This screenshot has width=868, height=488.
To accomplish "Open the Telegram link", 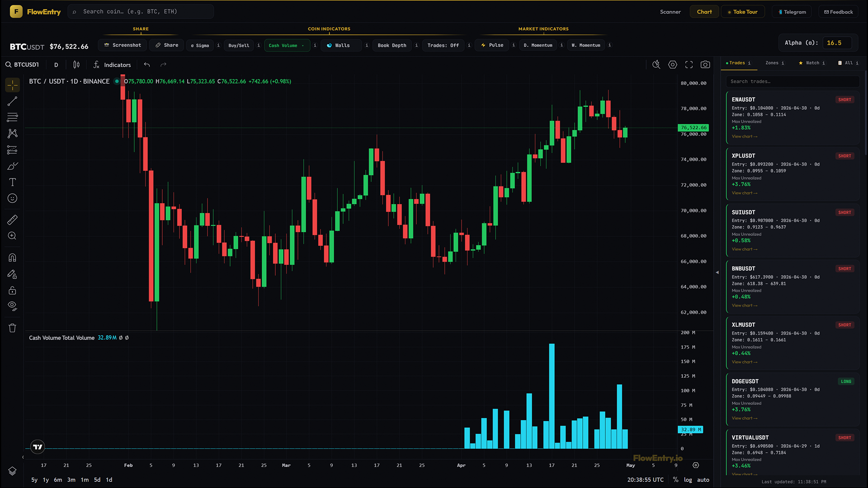I will (x=792, y=12).
